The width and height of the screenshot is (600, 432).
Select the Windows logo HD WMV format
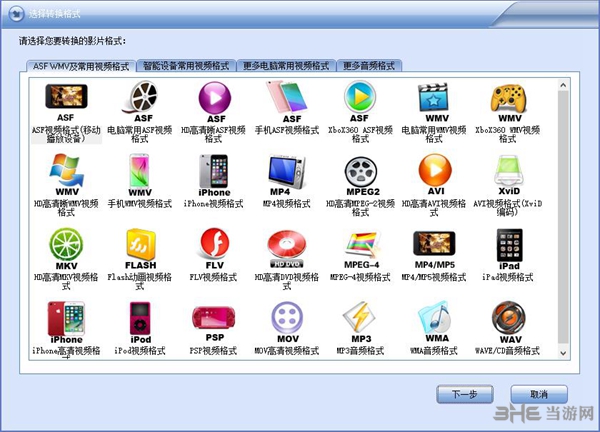tap(67, 185)
